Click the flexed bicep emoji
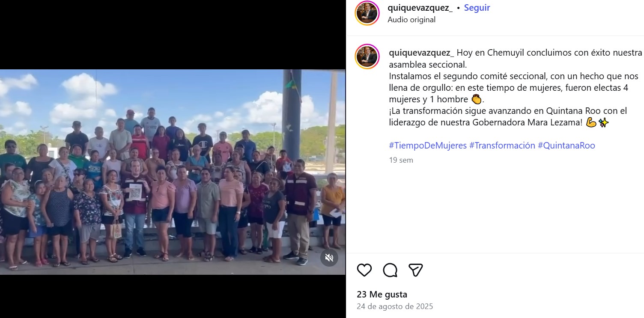This screenshot has height=318, width=644. [591, 123]
